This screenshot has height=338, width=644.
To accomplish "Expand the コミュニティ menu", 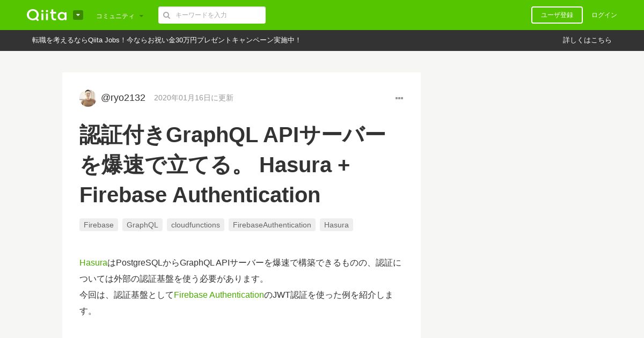I will coord(120,16).
